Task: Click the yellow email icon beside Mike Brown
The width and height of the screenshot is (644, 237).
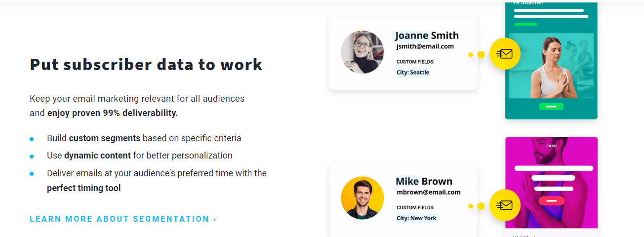Action: click(505, 205)
